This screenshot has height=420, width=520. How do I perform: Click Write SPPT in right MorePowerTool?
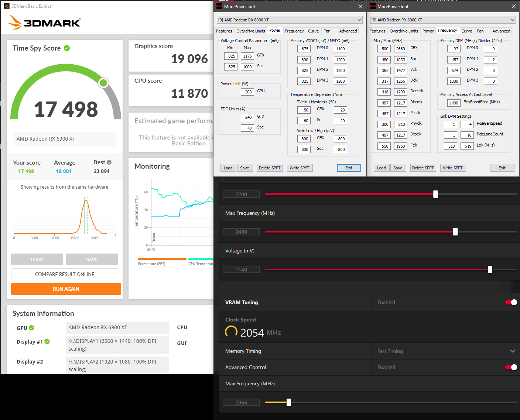pos(453,168)
